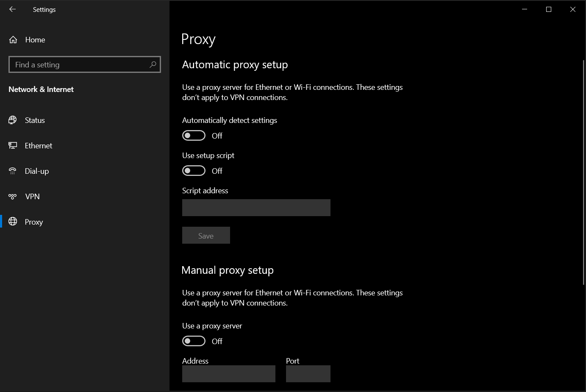Viewport: 586px width, 392px height.
Task: Open Dial-up settings via its phone icon
Action: 13,171
